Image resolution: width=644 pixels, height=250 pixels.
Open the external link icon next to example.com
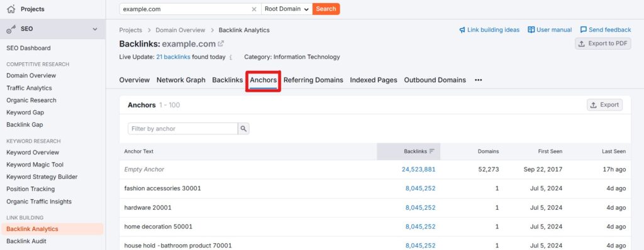(221, 43)
